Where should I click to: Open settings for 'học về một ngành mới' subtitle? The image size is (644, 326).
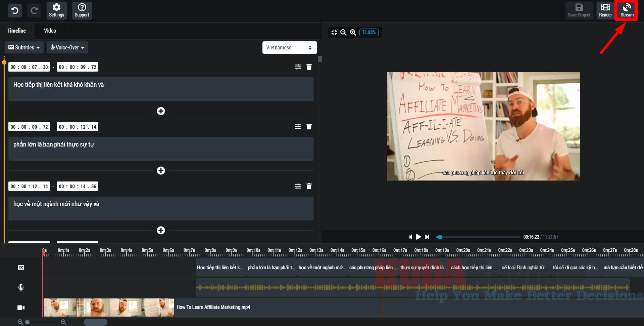coord(298,186)
